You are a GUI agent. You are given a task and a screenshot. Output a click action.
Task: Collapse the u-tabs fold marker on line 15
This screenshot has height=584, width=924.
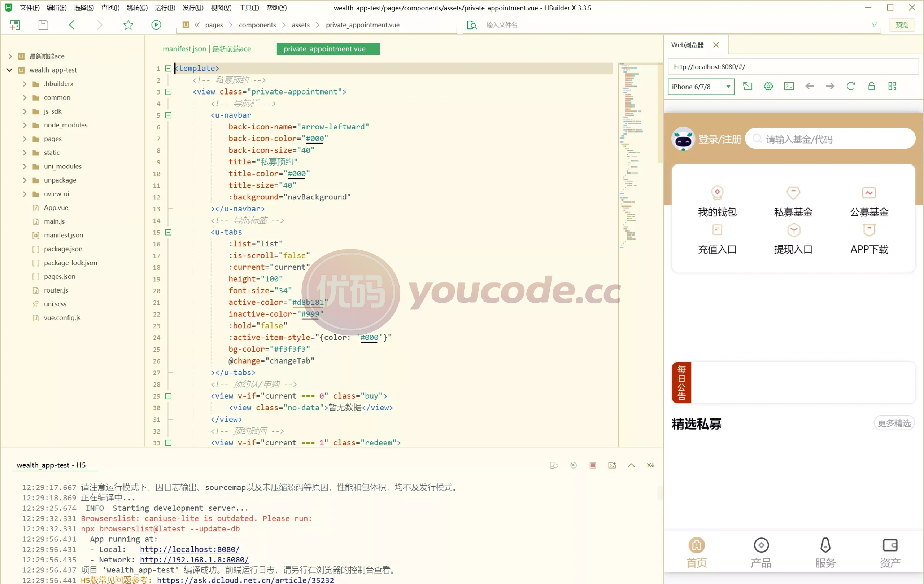point(168,232)
